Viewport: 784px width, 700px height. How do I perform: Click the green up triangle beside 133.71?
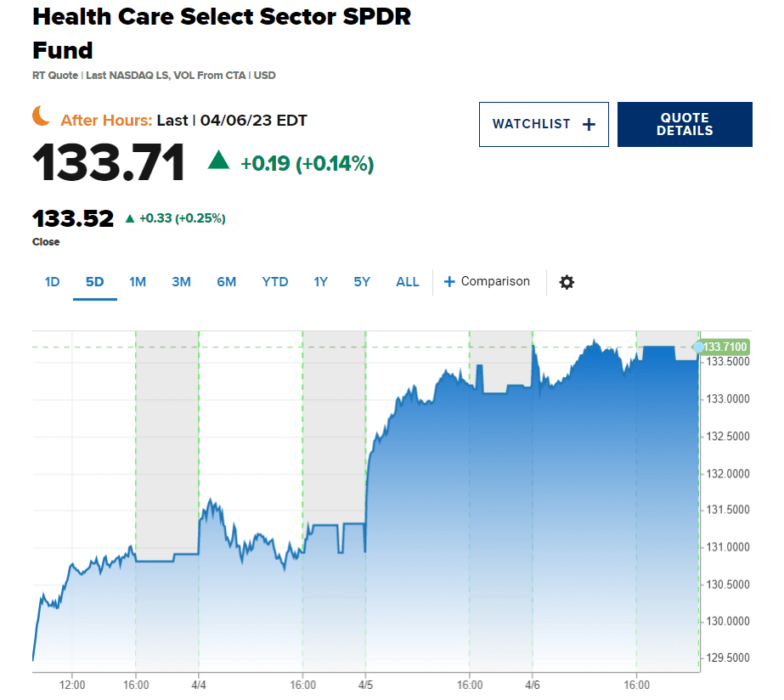[x=219, y=160]
